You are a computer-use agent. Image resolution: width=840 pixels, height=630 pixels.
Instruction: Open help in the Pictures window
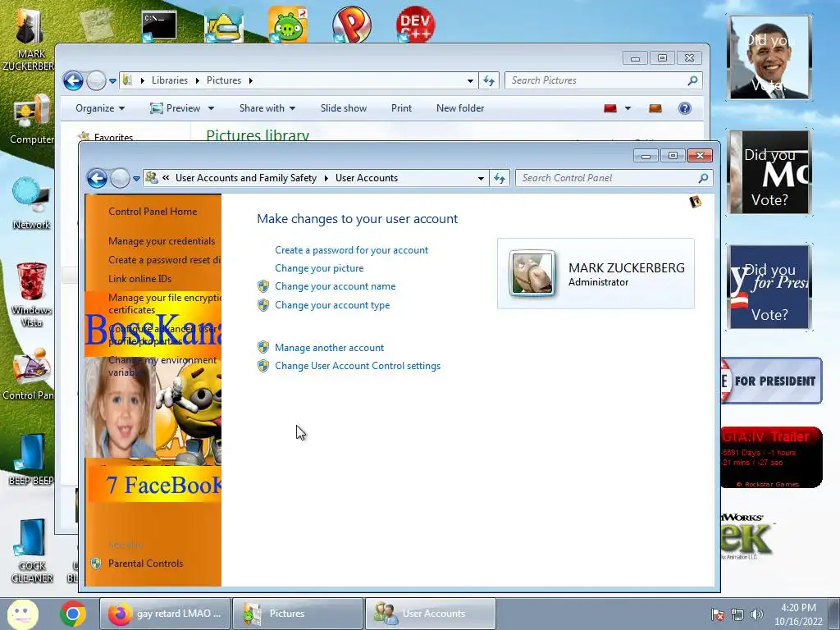[x=685, y=108]
